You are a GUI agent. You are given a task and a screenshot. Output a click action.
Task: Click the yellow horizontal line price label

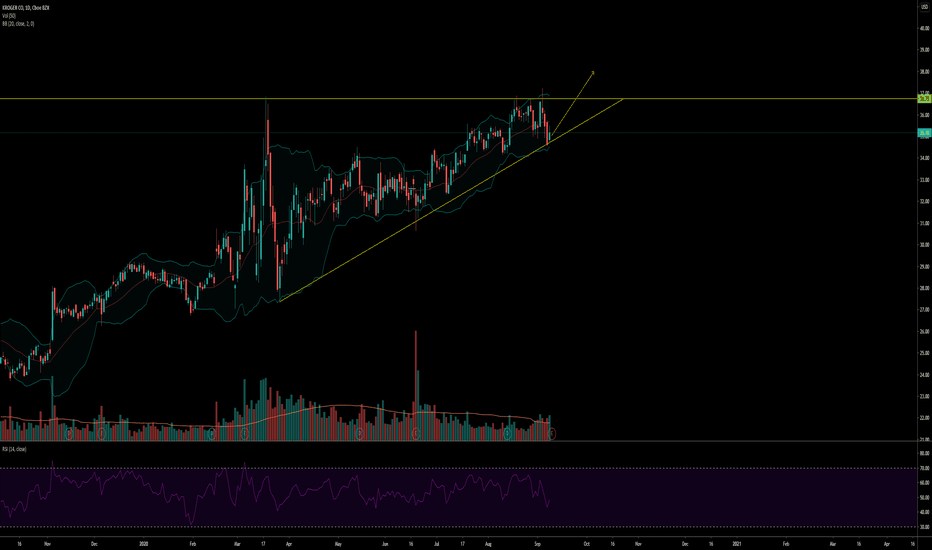click(924, 99)
